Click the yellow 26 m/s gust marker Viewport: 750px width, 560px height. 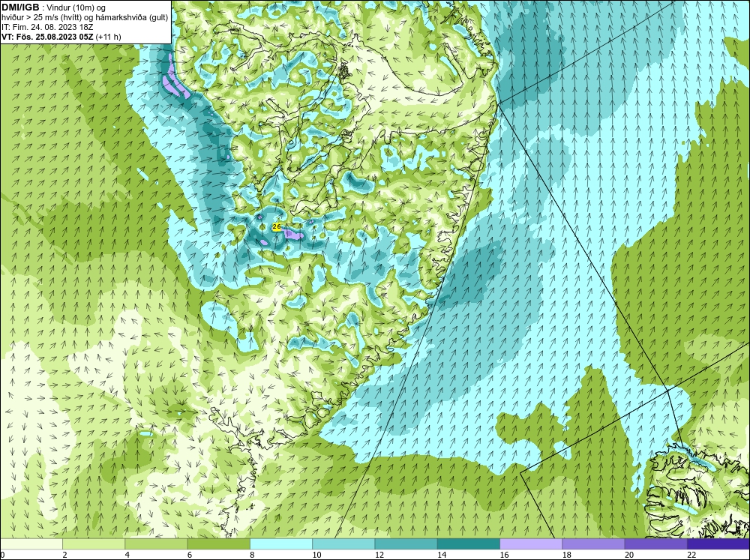pyautogui.click(x=276, y=226)
